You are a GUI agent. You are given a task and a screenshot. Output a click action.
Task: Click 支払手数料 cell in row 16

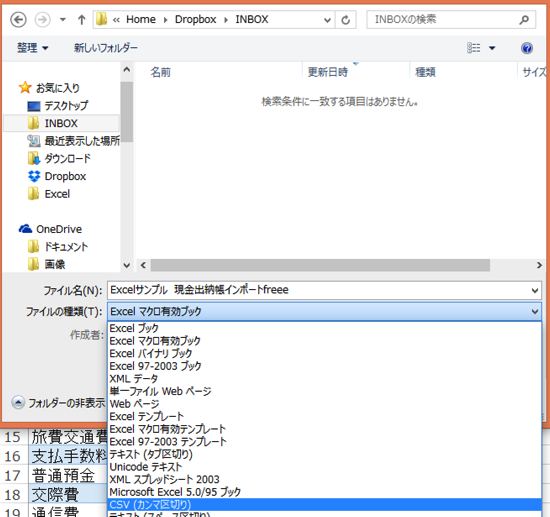click(68, 456)
